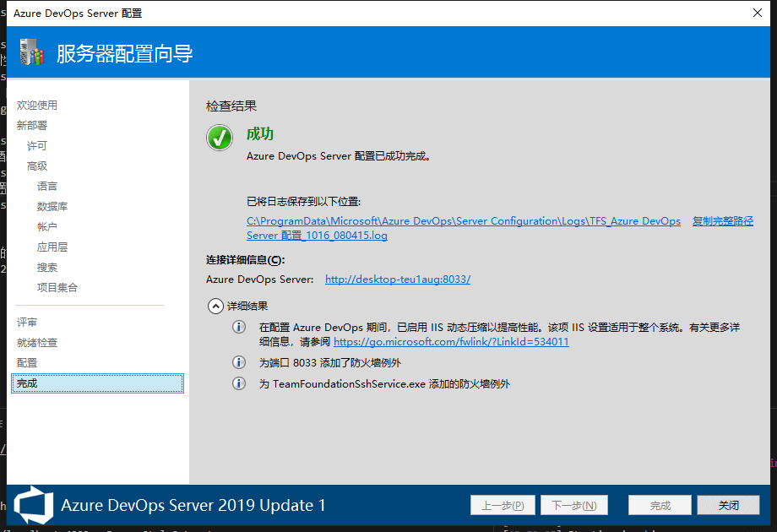The height and width of the screenshot is (532, 777).
Task: Click info icon beside port 8033 firewall message
Action: click(x=239, y=362)
